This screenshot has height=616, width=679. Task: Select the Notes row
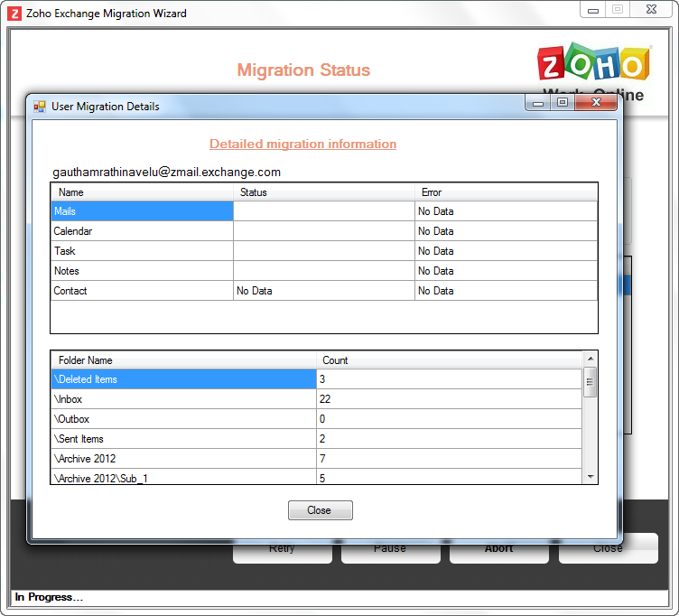point(142,271)
